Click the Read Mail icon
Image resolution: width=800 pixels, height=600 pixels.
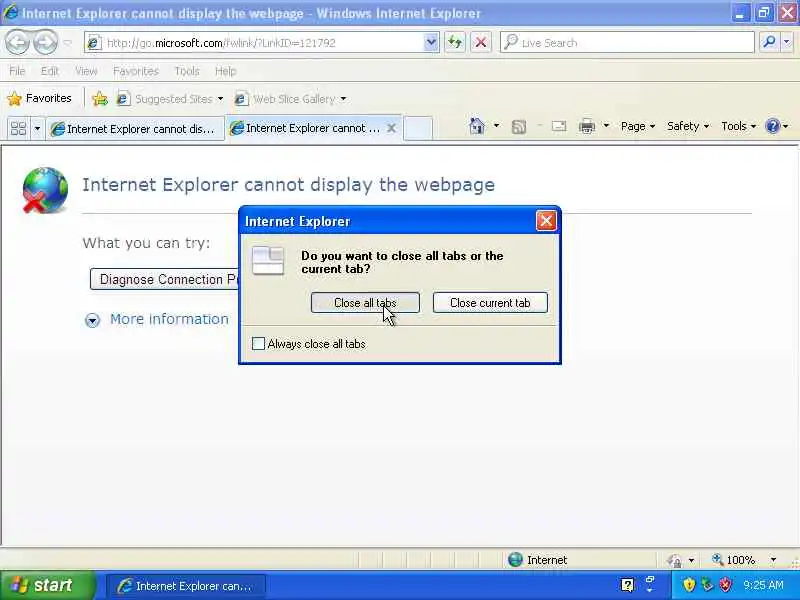coord(559,126)
